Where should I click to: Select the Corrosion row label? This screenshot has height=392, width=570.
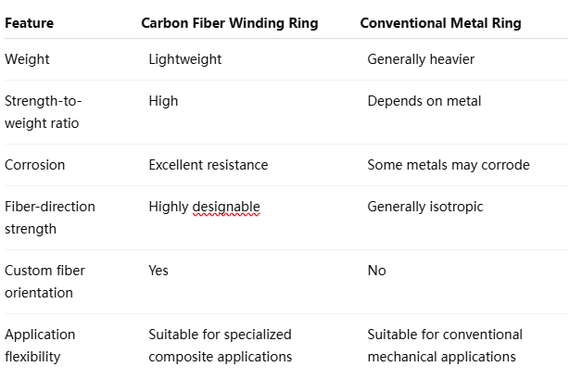pyautogui.click(x=34, y=165)
